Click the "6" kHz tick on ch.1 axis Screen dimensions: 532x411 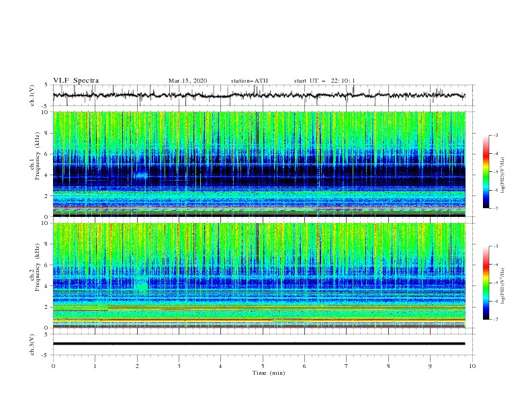tap(47, 154)
